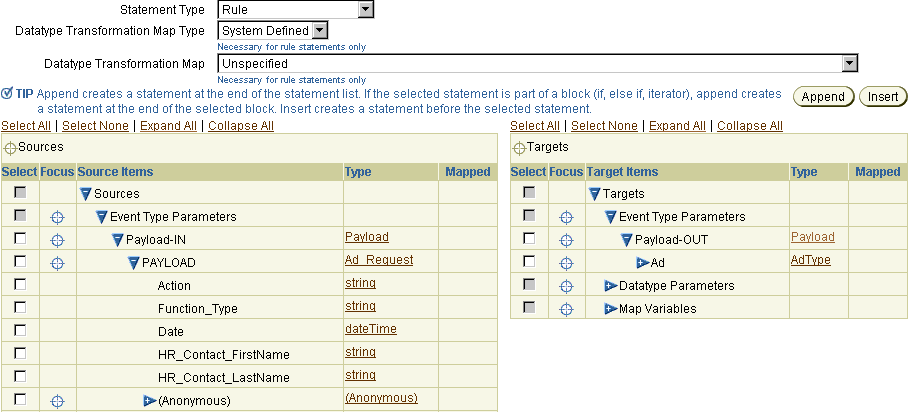Expand the source (Anonymous) node

coord(150,401)
